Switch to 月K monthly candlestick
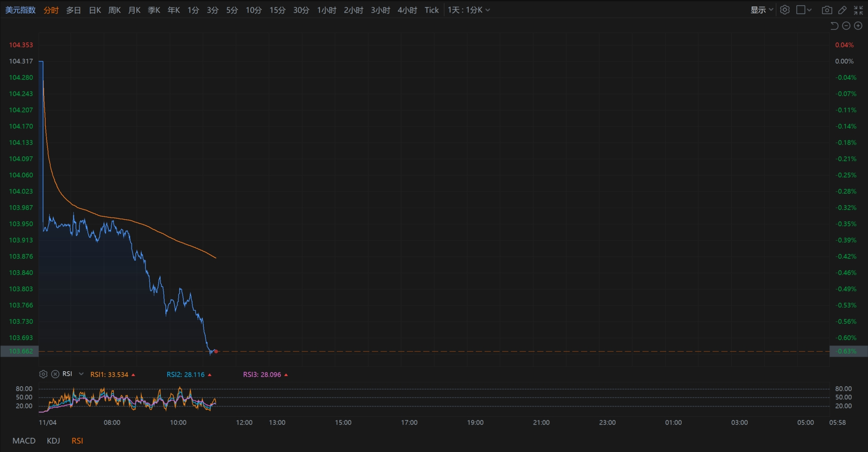Image resolution: width=868 pixels, height=452 pixels. [x=134, y=10]
